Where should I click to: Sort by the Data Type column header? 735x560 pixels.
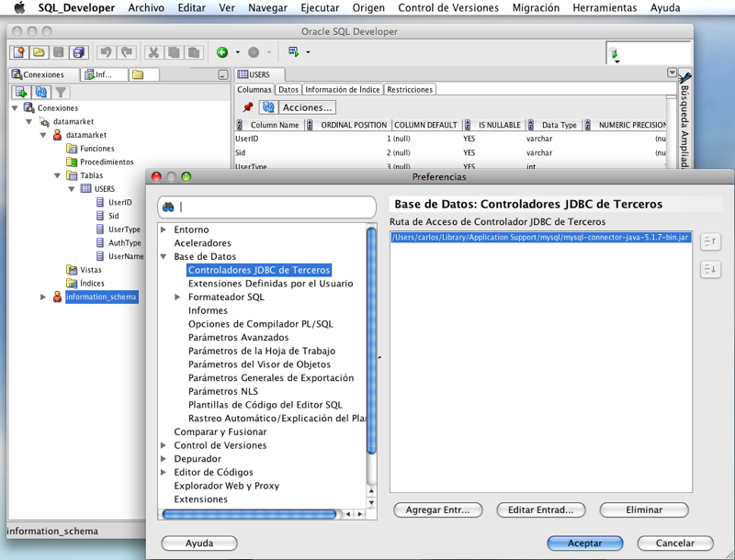click(559, 125)
